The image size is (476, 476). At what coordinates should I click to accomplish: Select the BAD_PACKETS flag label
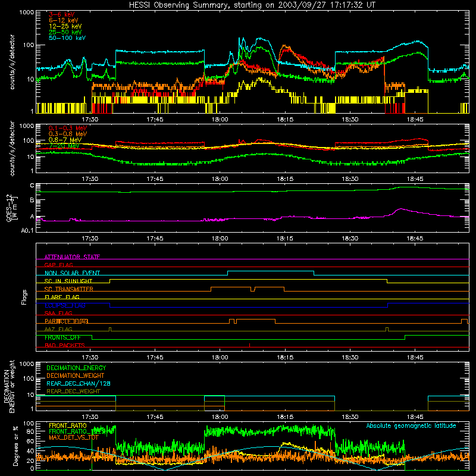(x=65, y=345)
